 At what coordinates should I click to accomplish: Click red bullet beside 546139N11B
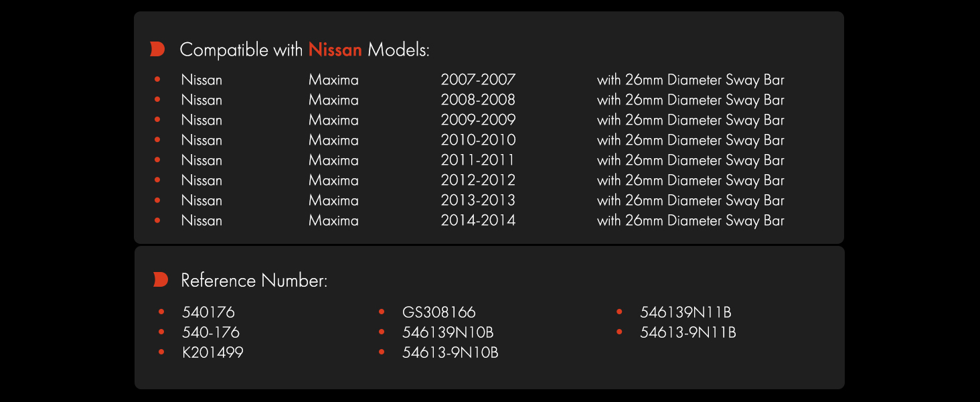point(619,312)
